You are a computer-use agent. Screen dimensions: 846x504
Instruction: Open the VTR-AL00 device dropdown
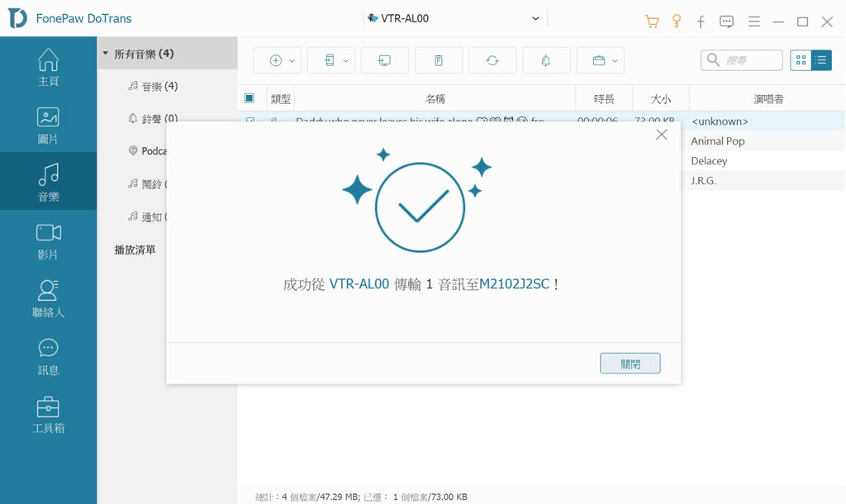454,18
